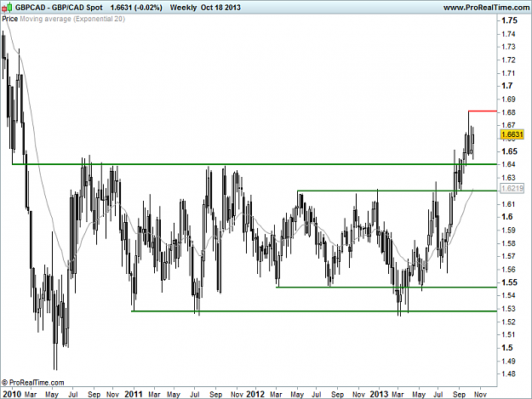Click the 1.65 price axis label
The width and height of the screenshot is (532, 399).
509,151
